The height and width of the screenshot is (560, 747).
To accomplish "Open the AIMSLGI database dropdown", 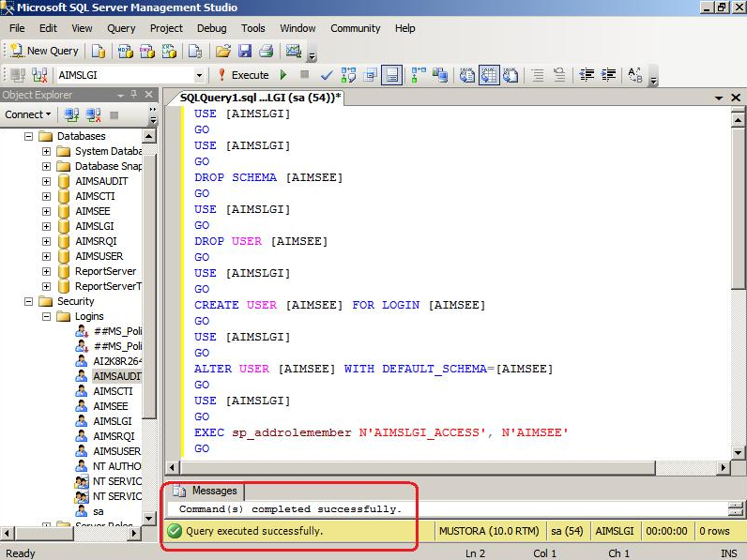I will click(199, 75).
